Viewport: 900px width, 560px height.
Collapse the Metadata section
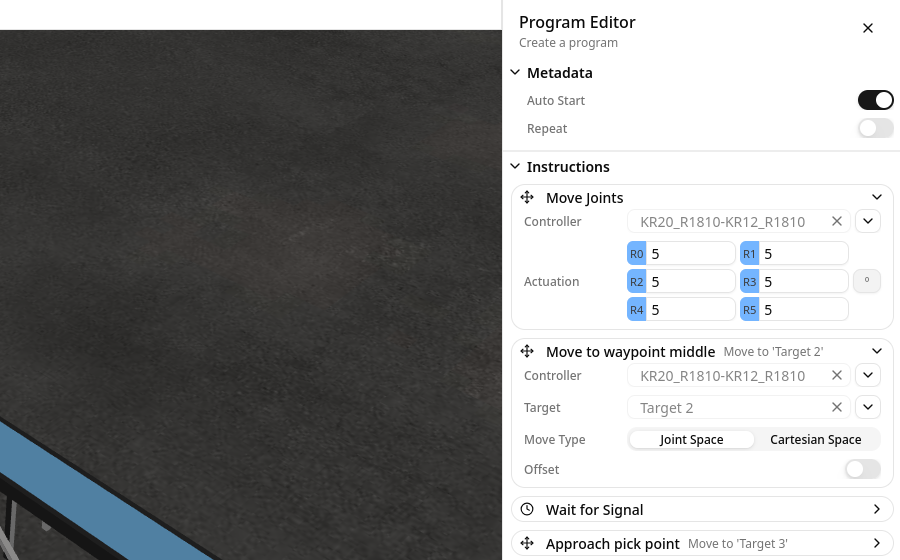point(515,73)
